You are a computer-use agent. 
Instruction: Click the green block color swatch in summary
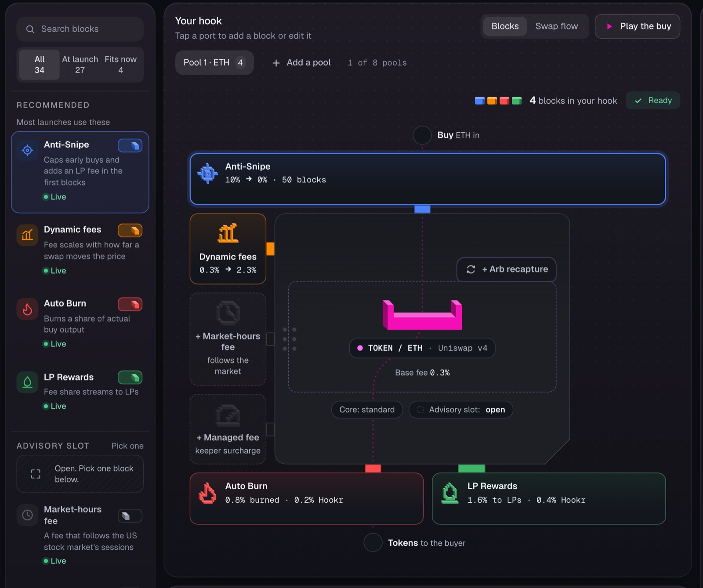(517, 101)
